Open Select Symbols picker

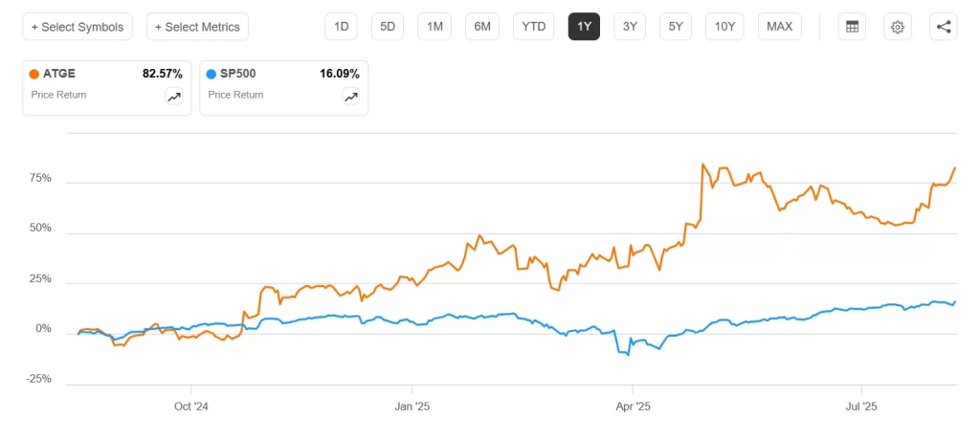pos(78,27)
